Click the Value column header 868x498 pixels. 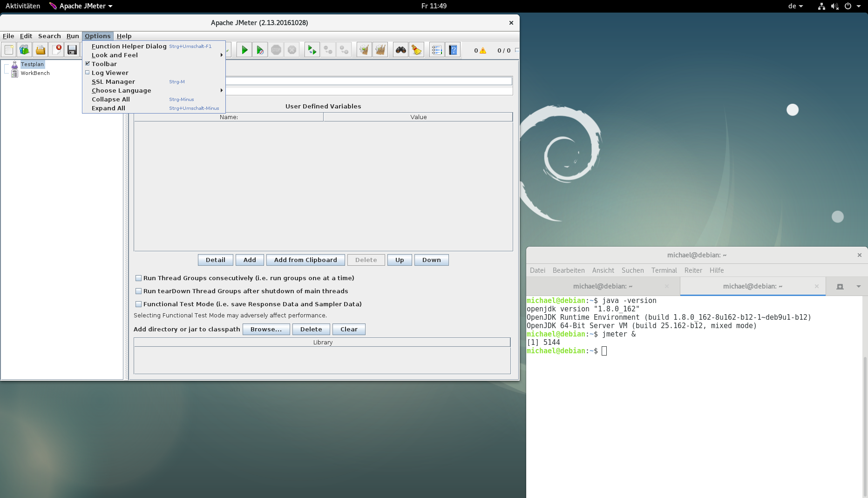pos(418,117)
